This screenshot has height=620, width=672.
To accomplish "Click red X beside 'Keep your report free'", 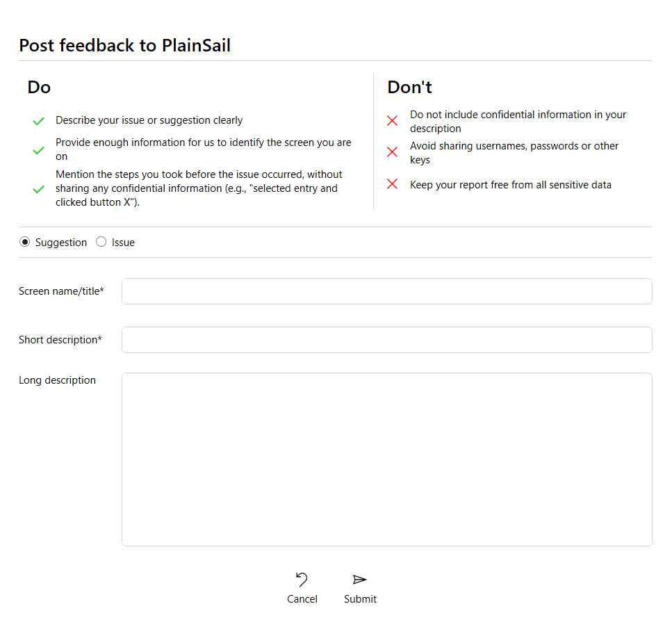I will (392, 184).
